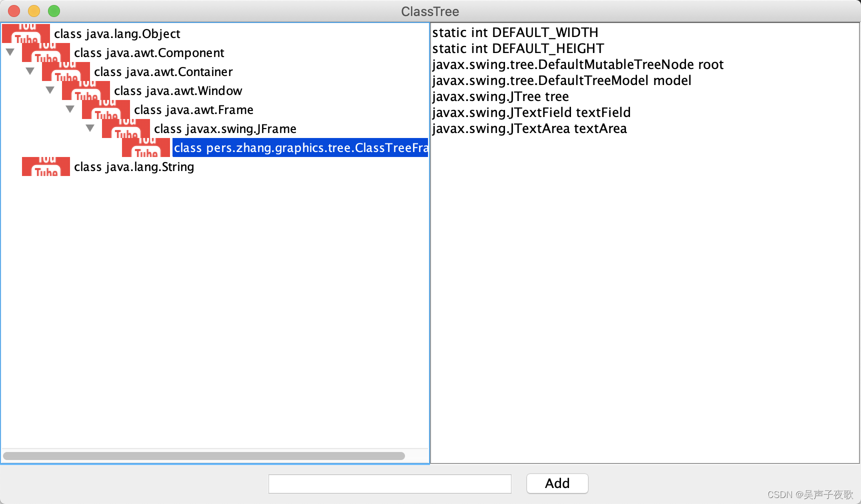Screen dimensions: 861x504
Task: Collapse the java.awt.Component tree node
Action: [10, 52]
